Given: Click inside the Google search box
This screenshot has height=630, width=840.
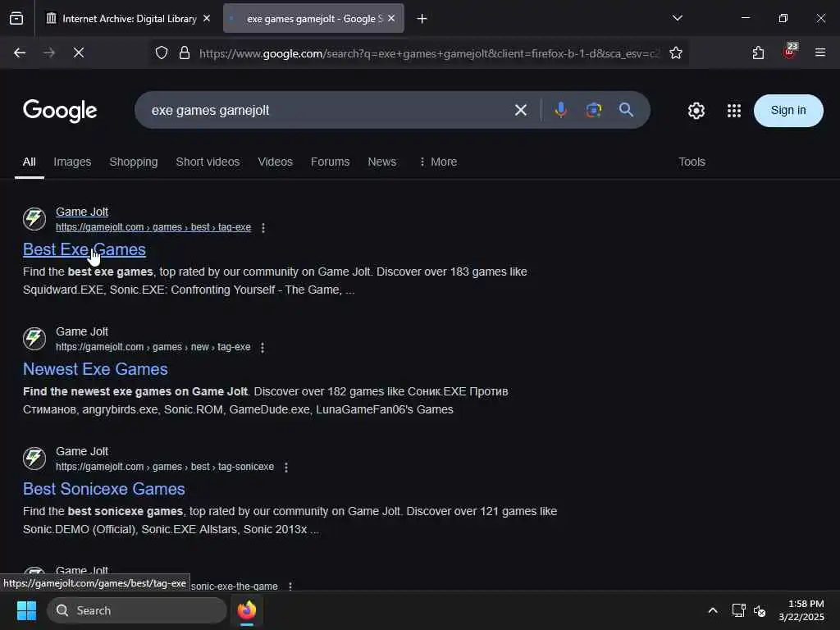Looking at the screenshot, I should 326,111.
